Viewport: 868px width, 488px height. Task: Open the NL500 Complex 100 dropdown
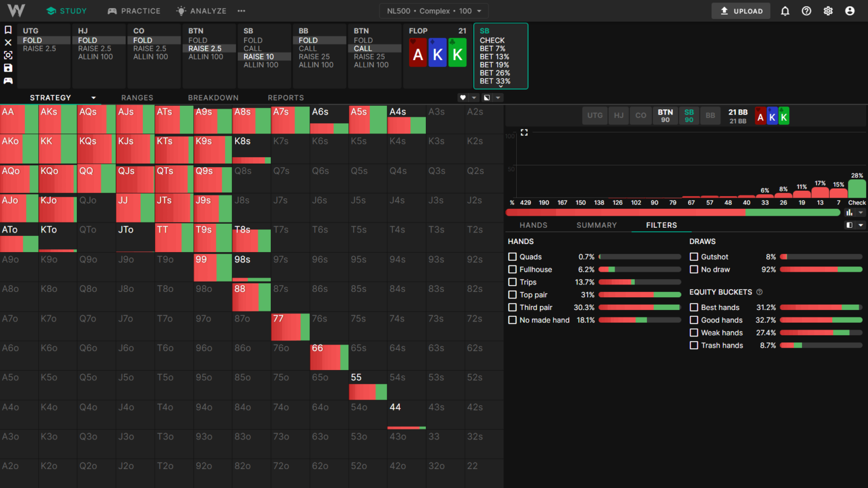coord(434,11)
